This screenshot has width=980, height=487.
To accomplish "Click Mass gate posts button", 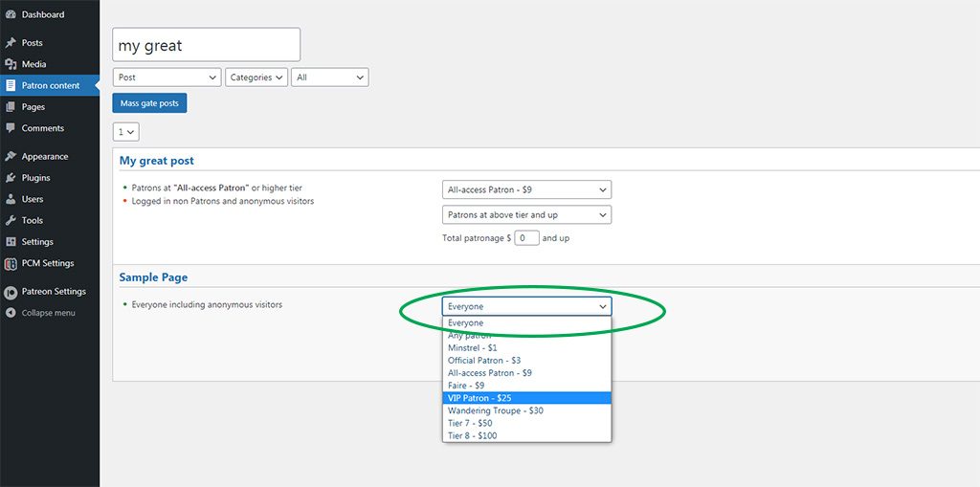I will tap(149, 103).
